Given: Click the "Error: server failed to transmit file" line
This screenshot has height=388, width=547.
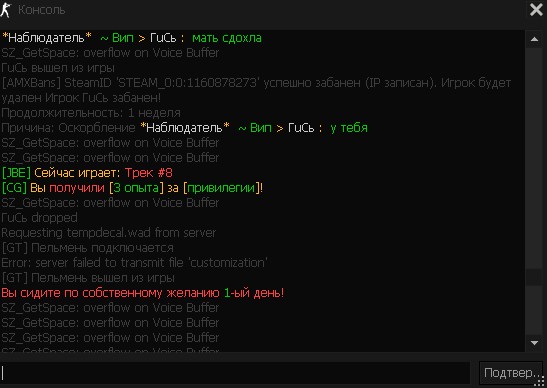Looking at the screenshot, I should coord(135,263).
